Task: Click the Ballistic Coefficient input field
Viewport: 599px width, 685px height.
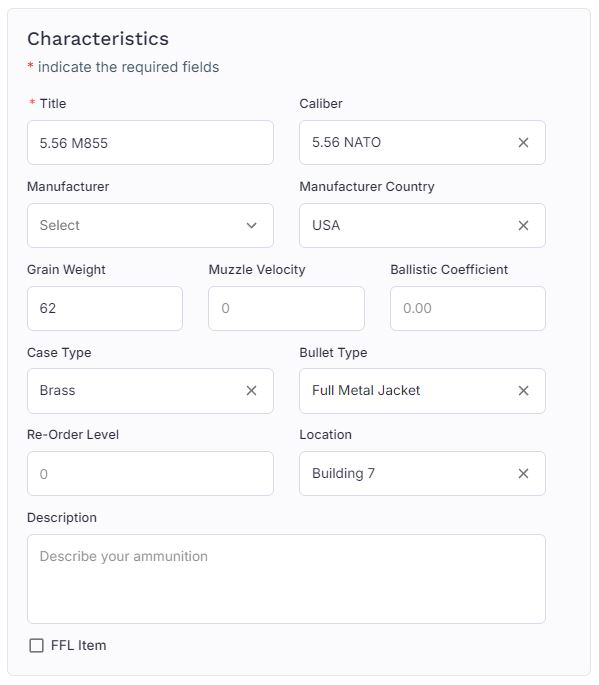Action: [x=467, y=308]
